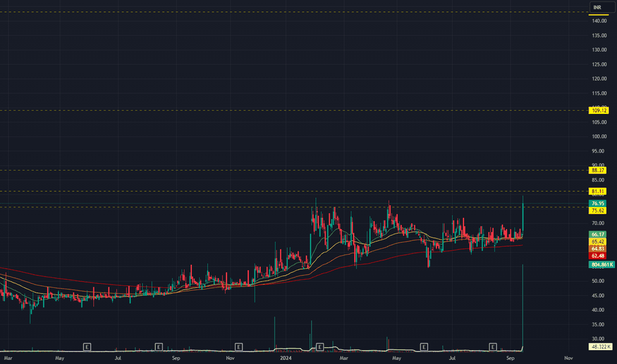The width and height of the screenshot is (617, 364).
Task: Click the red 62.48 moving average label
Action: tap(597, 255)
